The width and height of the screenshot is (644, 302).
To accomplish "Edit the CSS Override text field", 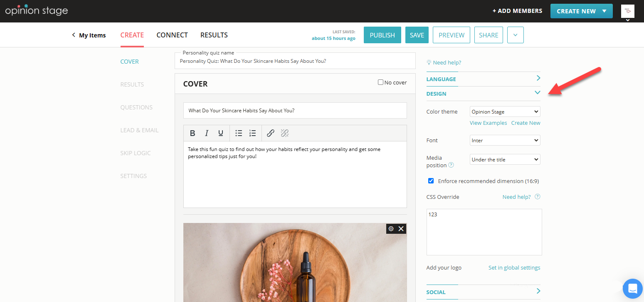I will tap(484, 232).
